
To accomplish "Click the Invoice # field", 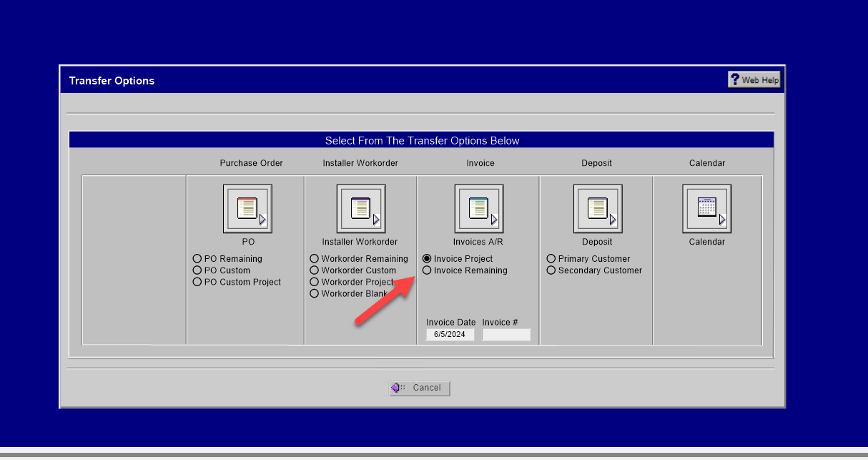I will pyautogui.click(x=506, y=335).
